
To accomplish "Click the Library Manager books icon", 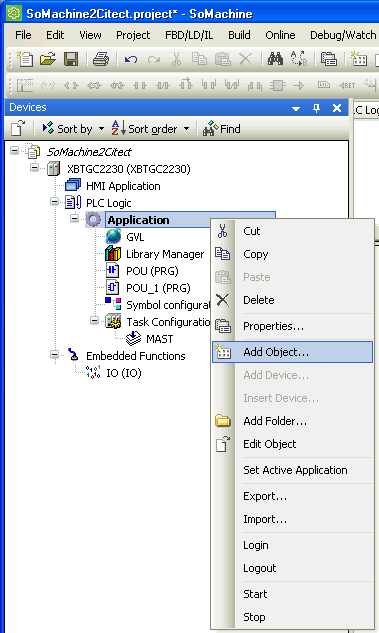I will pos(113,254).
